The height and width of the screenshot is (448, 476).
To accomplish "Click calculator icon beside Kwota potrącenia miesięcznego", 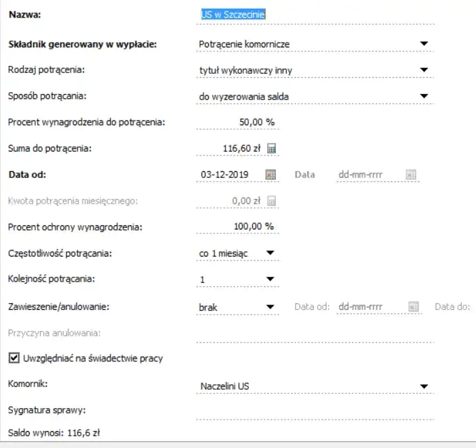I will coord(272,201).
